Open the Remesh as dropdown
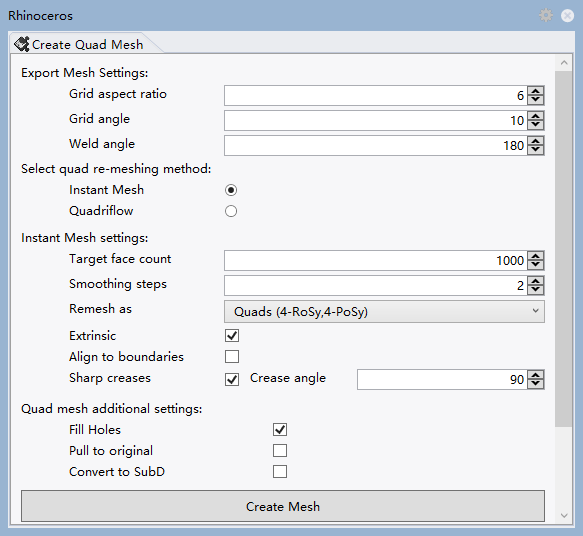 (x=384, y=311)
